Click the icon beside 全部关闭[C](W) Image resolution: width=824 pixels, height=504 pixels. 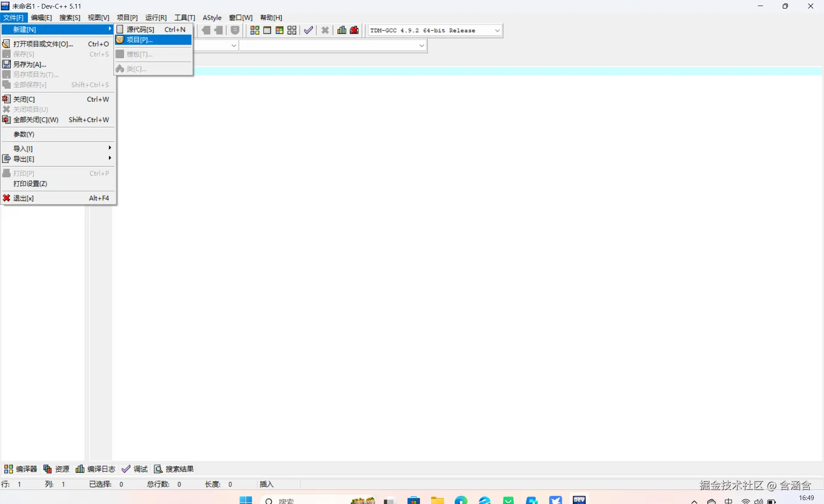6,120
